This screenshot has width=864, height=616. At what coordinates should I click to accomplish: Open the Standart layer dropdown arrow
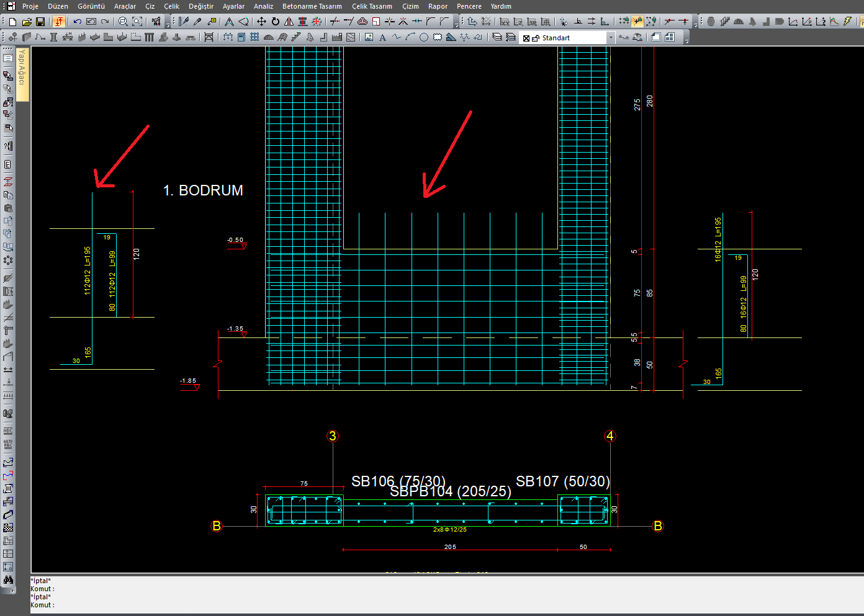[x=611, y=38]
